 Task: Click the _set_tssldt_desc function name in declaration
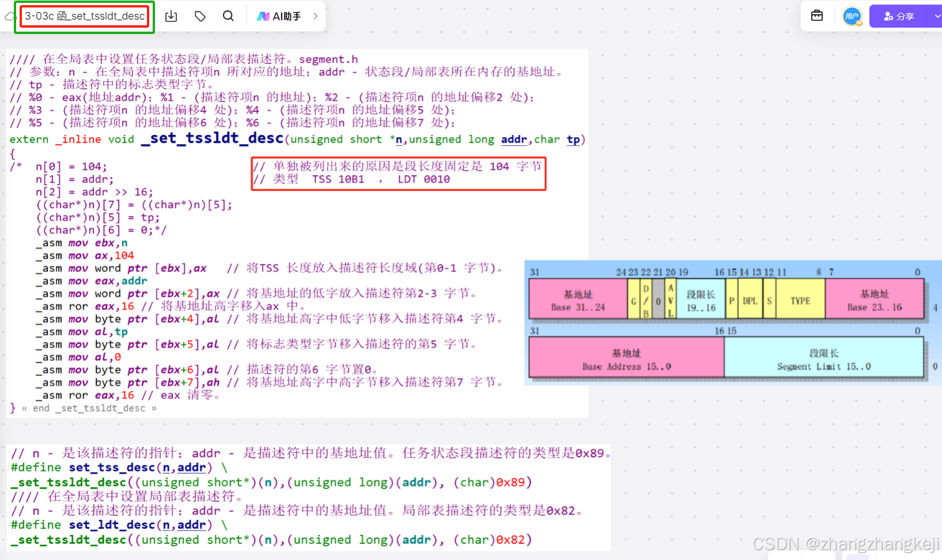point(213,138)
